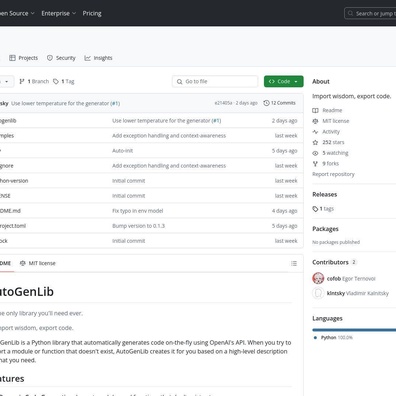Image resolution: width=396 pixels, height=396 pixels.
Task: Click the Projects table icon
Action: click(x=12, y=58)
